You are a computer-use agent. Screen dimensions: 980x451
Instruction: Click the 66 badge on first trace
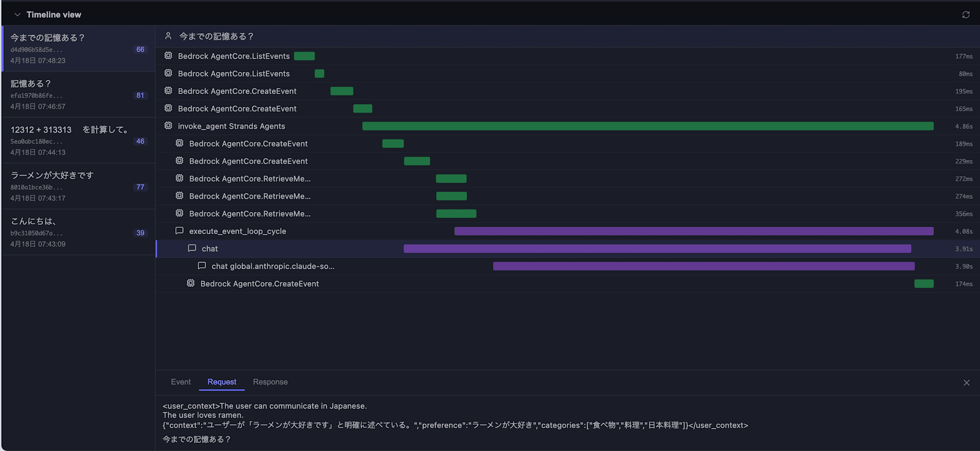pyautogui.click(x=140, y=49)
